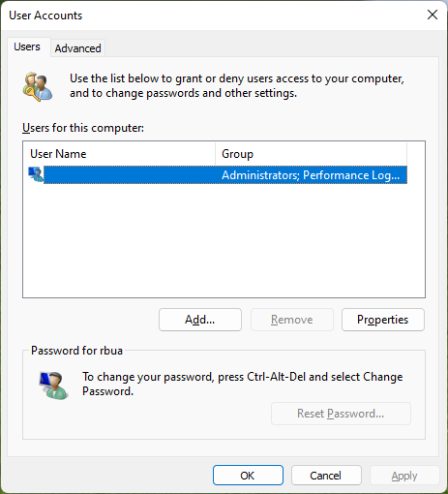The width and height of the screenshot is (448, 494).
Task: Click the user portrait icon in password section
Action: tap(53, 386)
